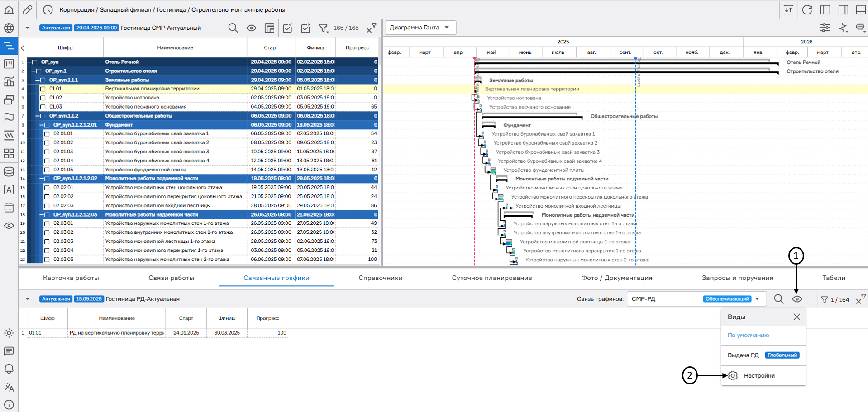
Task: Tick the checkbox for row 02.01.03
Action: (47, 152)
